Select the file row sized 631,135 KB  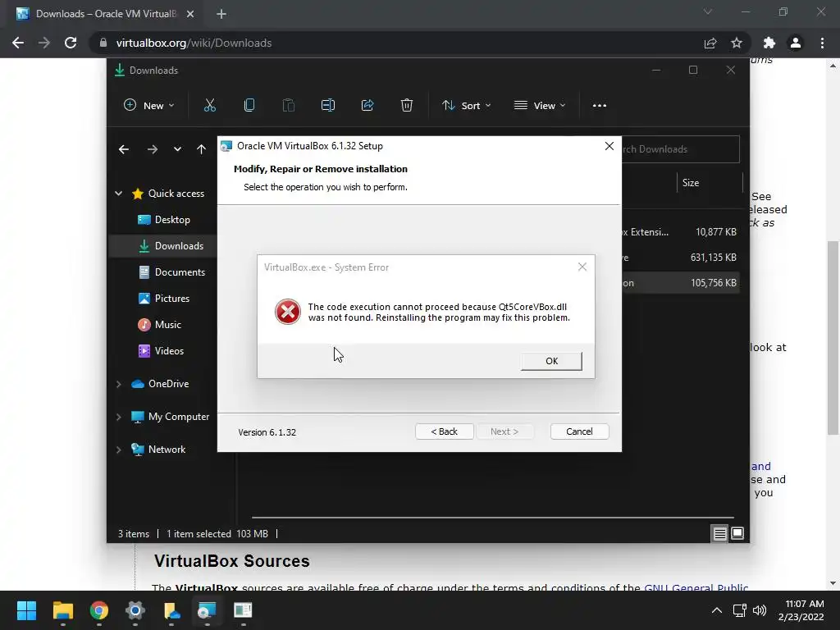(x=680, y=258)
